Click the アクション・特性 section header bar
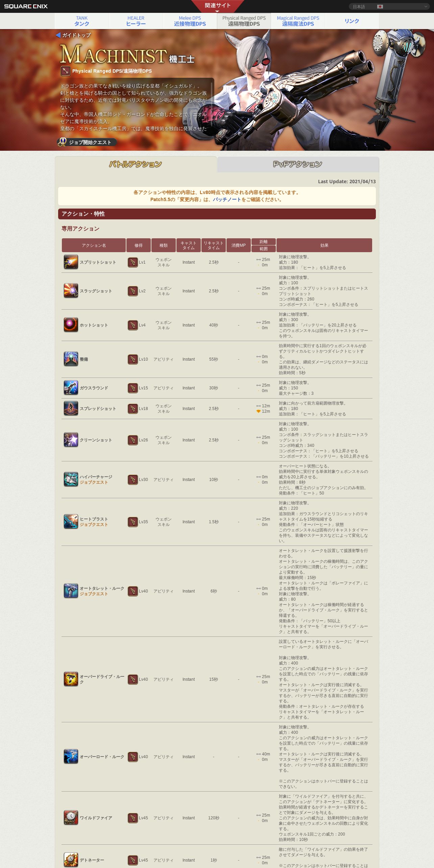The image size is (434, 868). (217, 214)
